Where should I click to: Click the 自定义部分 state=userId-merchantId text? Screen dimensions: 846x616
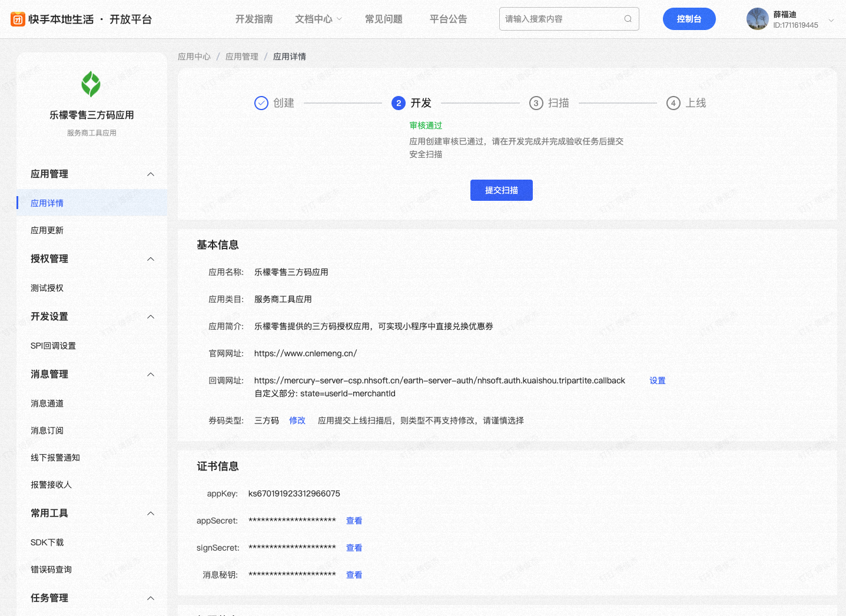pos(325,393)
